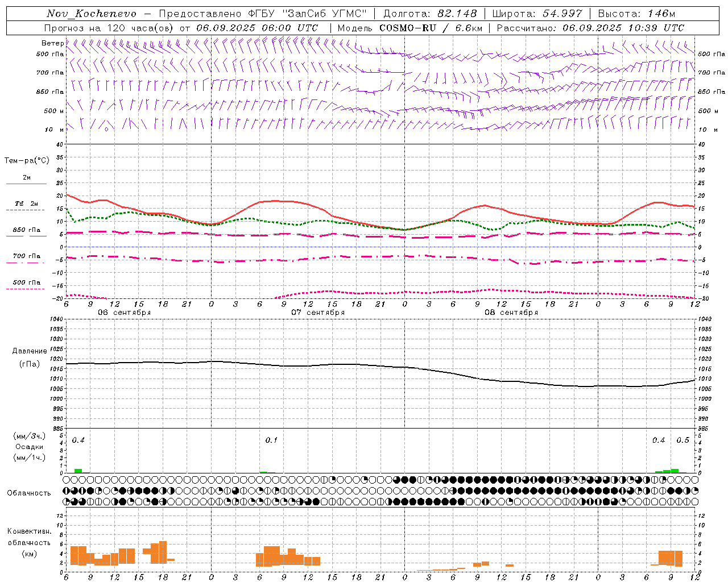This screenshot has height=582, width=728.
Task: Click the Осадки precipitation label
Action: pos(30,447)
